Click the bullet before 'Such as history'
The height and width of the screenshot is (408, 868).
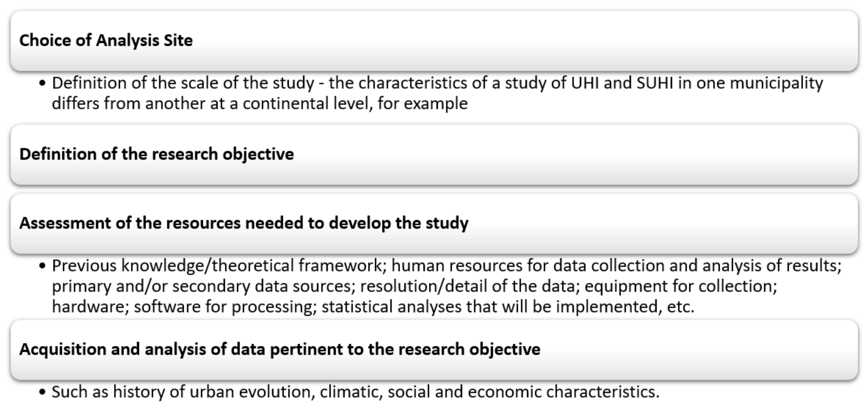click(x=42, y=392)
